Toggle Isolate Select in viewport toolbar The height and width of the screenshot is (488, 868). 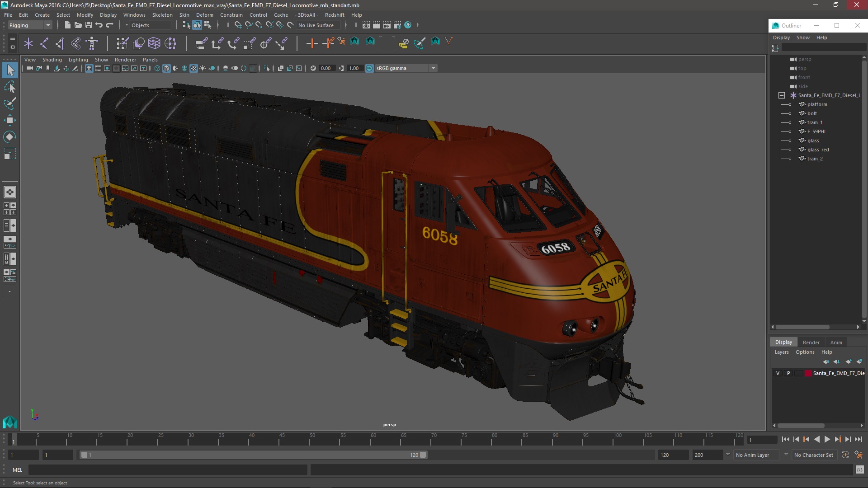pos(266,68)
